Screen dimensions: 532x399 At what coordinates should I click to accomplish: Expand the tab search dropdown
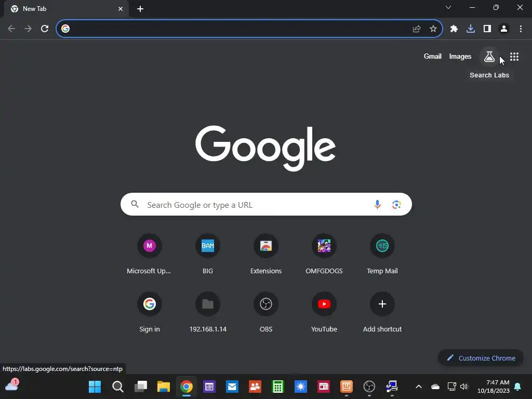click(x=448, y=7)
